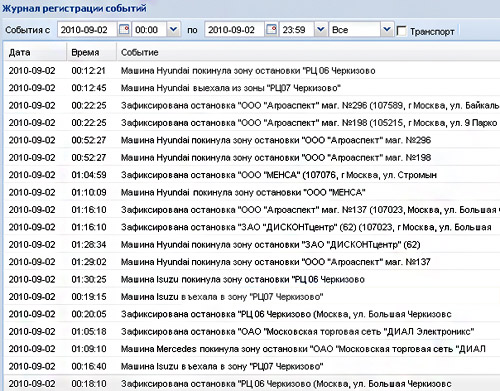Image resolution: width=500 pixels, height=391 pixels.
Task: Select the event at 00:12:45
Action: 252,88
